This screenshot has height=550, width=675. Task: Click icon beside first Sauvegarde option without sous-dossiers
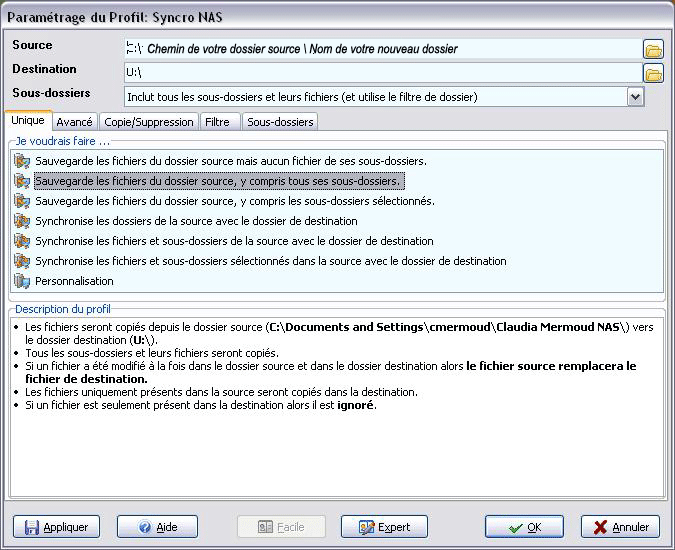[x=23, y=161]
